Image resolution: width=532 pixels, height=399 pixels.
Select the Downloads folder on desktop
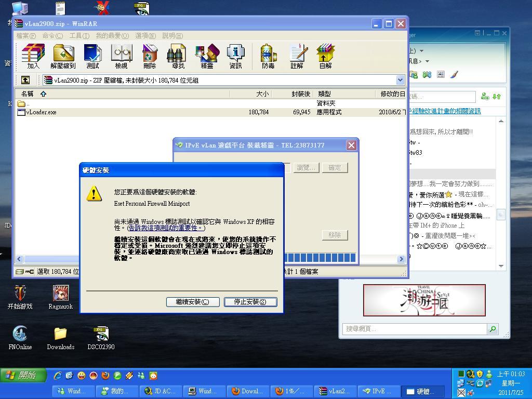[x=60, y=338]
